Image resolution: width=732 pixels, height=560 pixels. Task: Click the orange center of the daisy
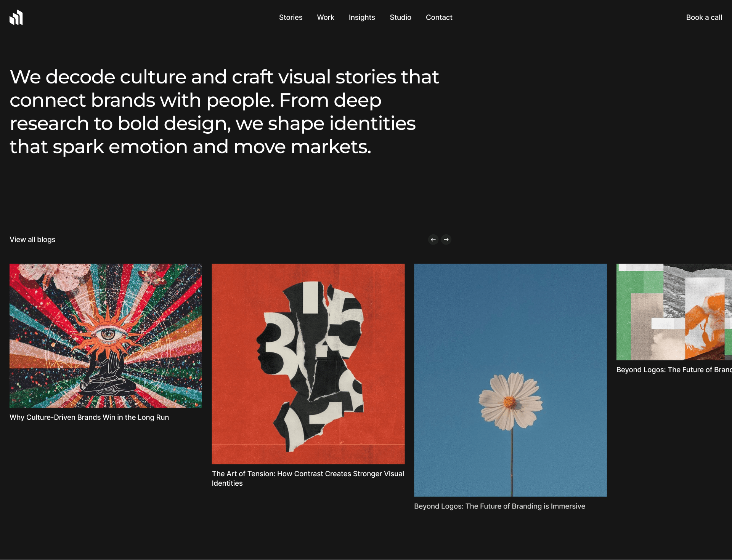point(509,402)
